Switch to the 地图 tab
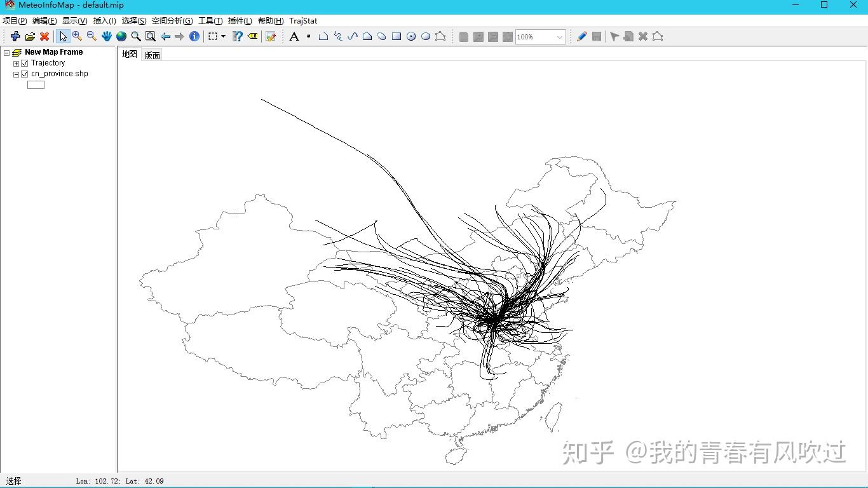 click(130, 55)
